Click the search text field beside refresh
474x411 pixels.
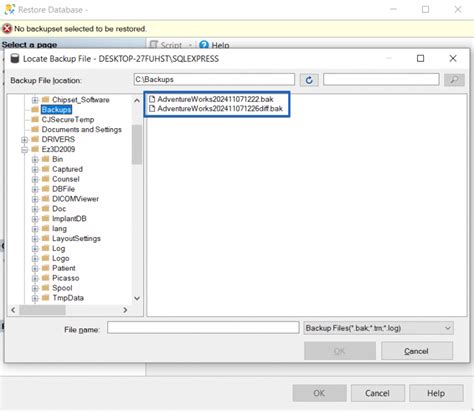(381, 80)
